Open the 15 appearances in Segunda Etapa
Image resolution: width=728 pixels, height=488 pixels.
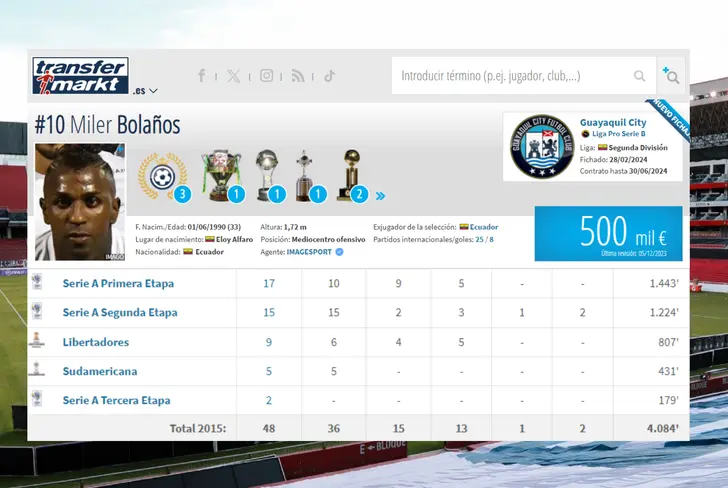pos(269,312)
